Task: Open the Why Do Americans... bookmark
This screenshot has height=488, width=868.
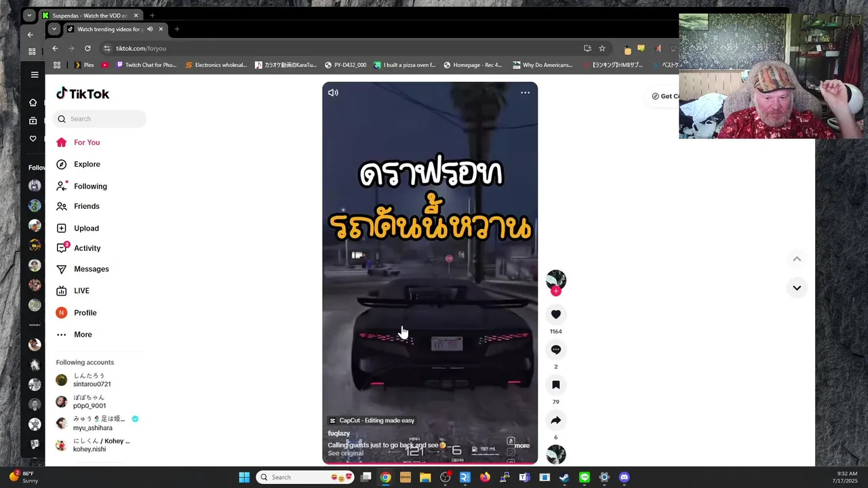Action: [542, 65]
